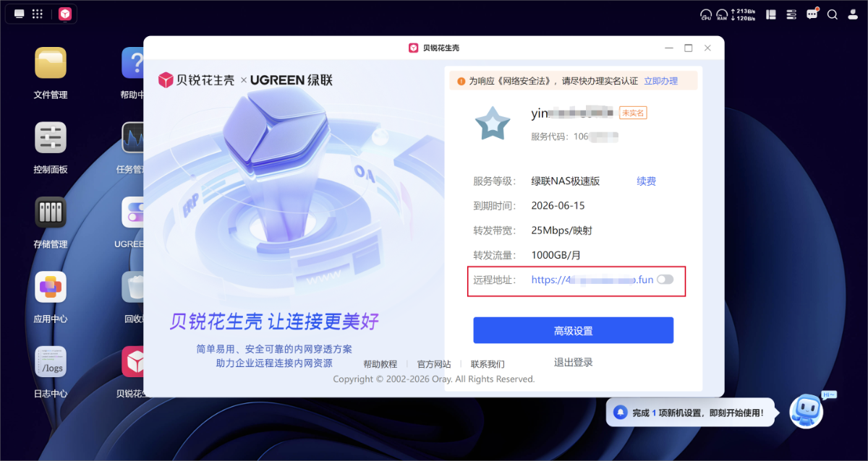Open the 文件管理 desktop icon
Screen dimensions: 868x461
pos(51,63)
